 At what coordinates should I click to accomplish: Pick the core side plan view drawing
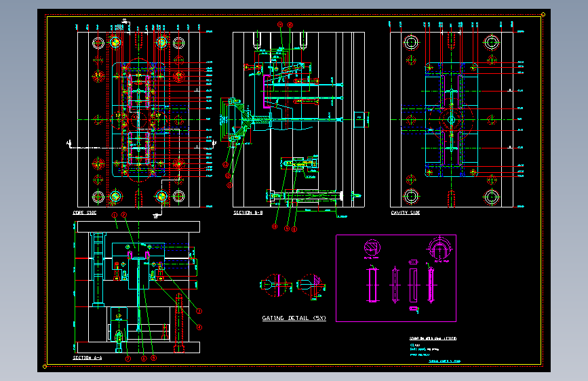click(x=139, y=119)
